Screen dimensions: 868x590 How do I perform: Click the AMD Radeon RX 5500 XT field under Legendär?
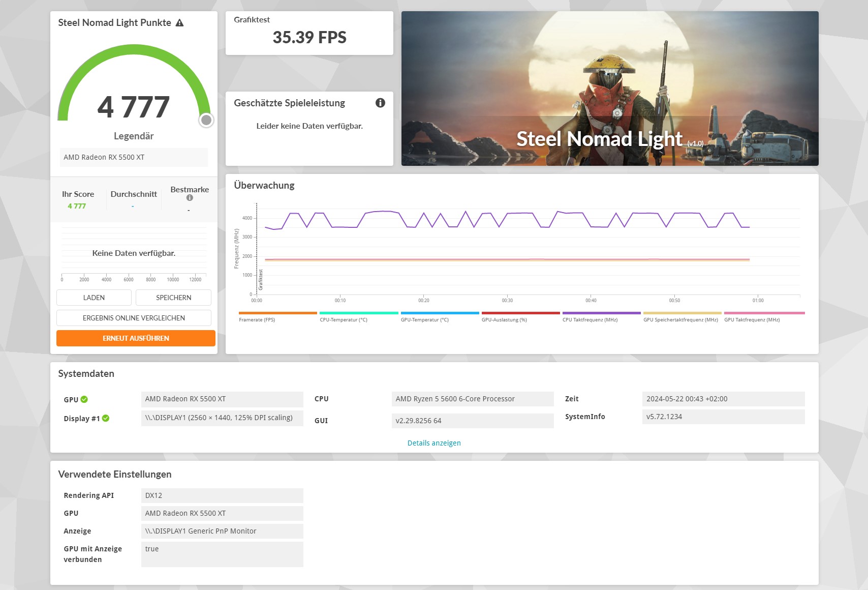point(134,157)
